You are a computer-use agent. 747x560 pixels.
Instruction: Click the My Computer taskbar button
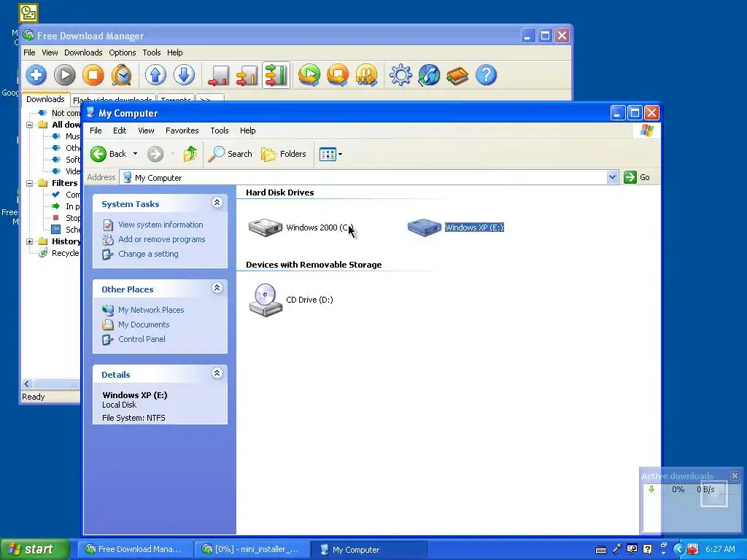click(369, 550)
